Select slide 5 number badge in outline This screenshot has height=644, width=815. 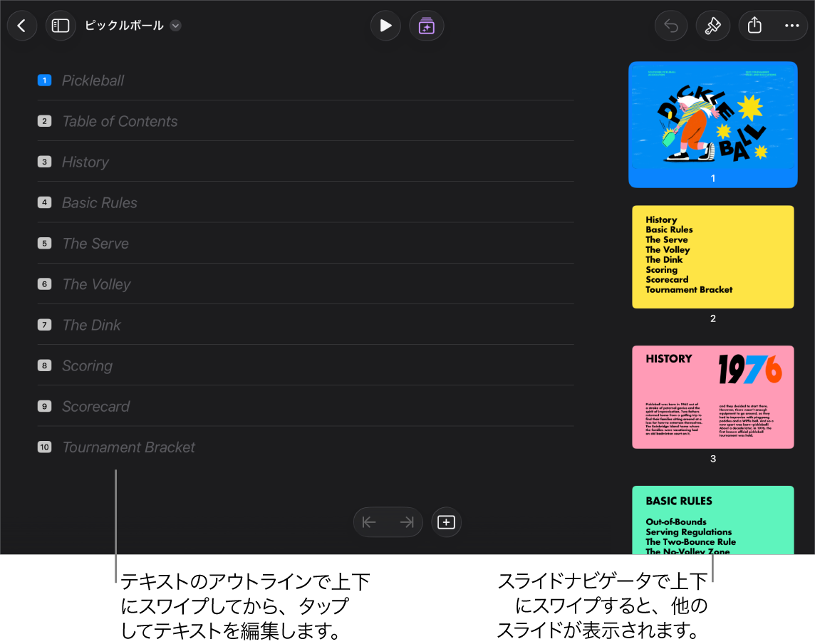45,243
